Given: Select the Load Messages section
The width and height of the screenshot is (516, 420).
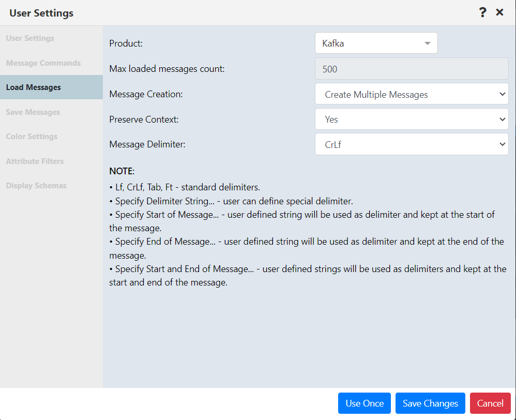Looking at the screenshot, I should click(x=33, y=87).
